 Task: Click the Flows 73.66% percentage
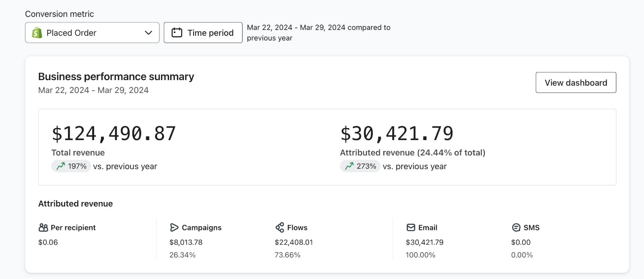pos(287,255)
